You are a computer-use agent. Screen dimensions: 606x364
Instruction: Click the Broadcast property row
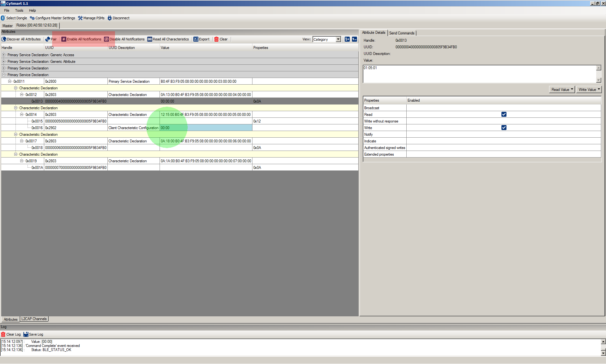[482, 108]
